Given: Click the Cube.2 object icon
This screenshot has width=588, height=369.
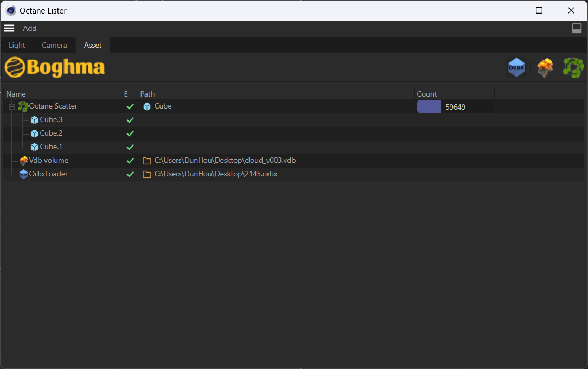Looking at the screenshot, I should (35, 133).
